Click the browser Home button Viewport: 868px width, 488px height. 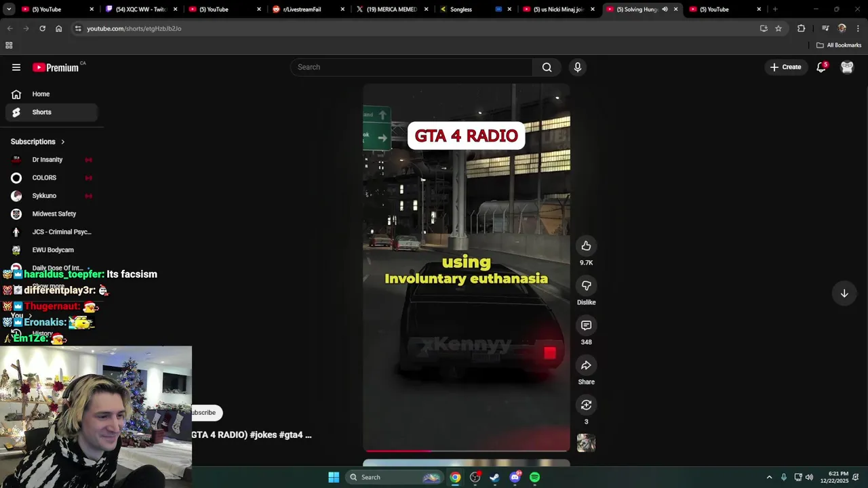[58, 28]
